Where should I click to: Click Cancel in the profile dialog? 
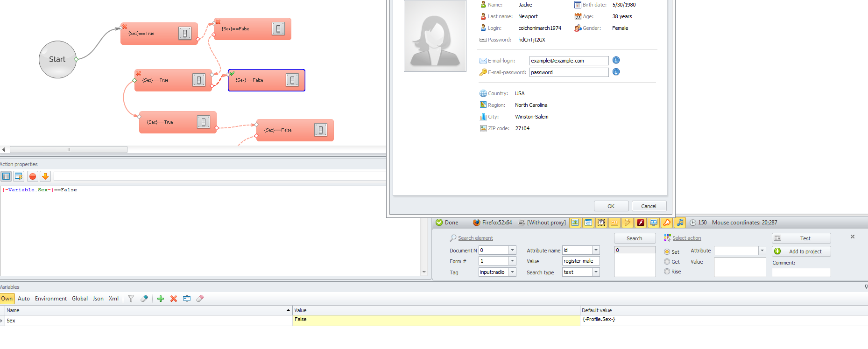(649, 206)
